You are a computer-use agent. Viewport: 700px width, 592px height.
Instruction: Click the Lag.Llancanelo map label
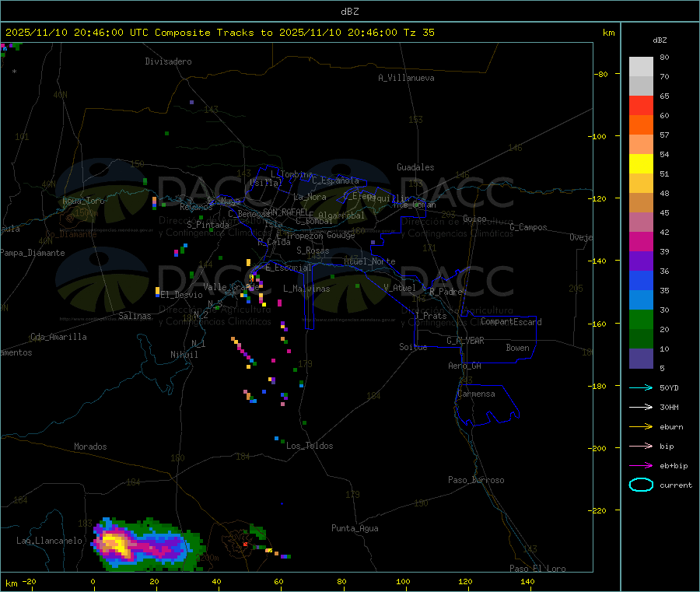click(50, 541)
